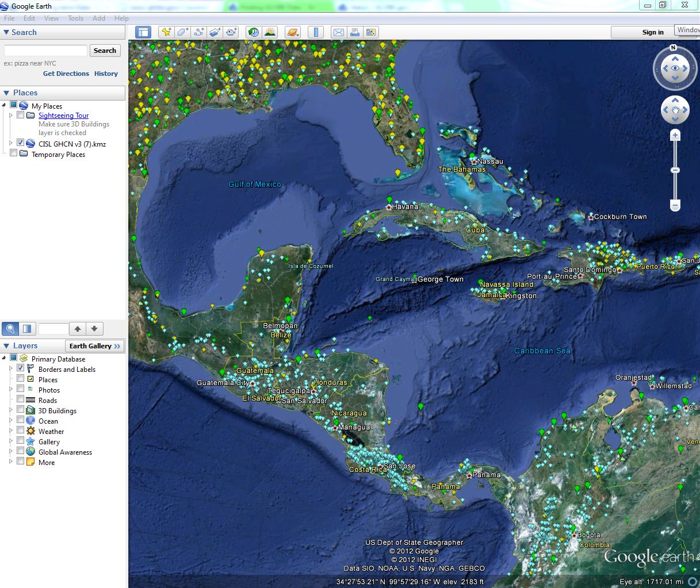Screen dimensions: 700x588
Task: Click the panel view icon beside magnifier
Action: [x=27, y=329]
